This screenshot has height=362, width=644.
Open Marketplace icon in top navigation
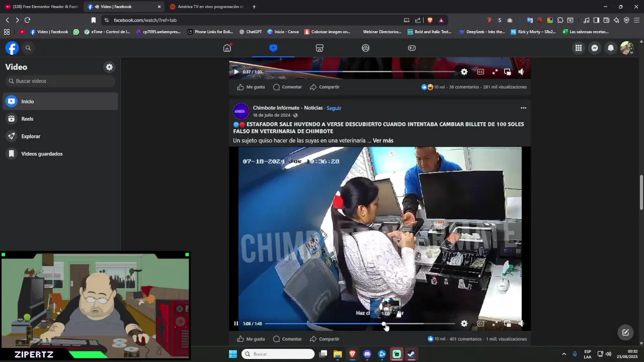pos(319,48)
